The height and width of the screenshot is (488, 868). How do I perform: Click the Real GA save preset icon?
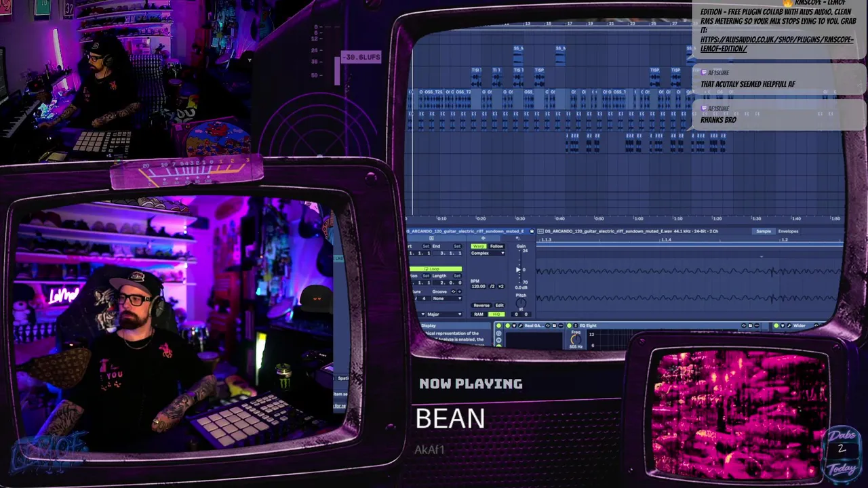[x=554, y=325]
